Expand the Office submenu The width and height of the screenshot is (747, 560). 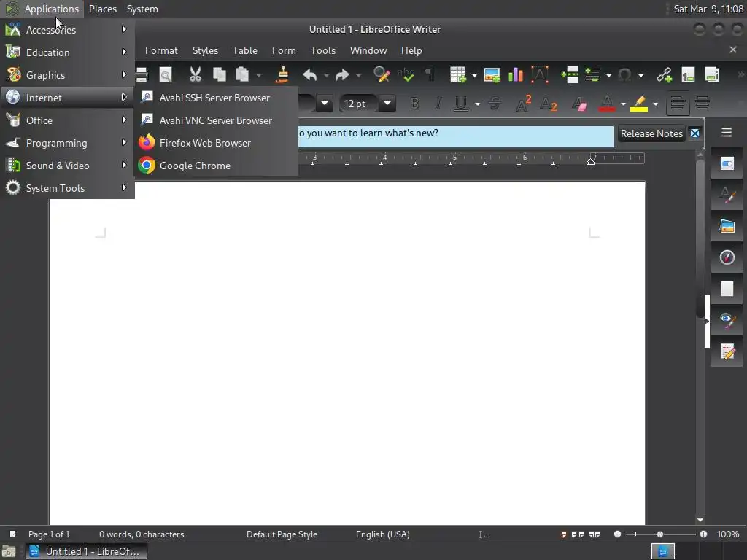[67, 120]
